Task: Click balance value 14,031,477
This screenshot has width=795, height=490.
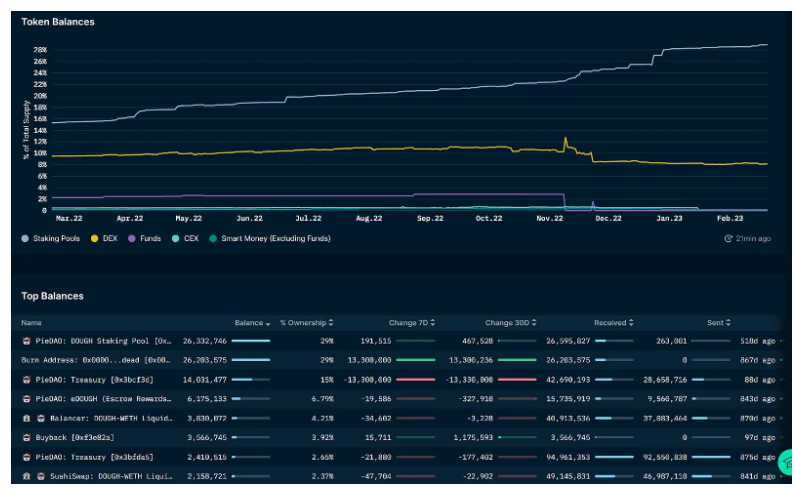Action: (205, 380)
